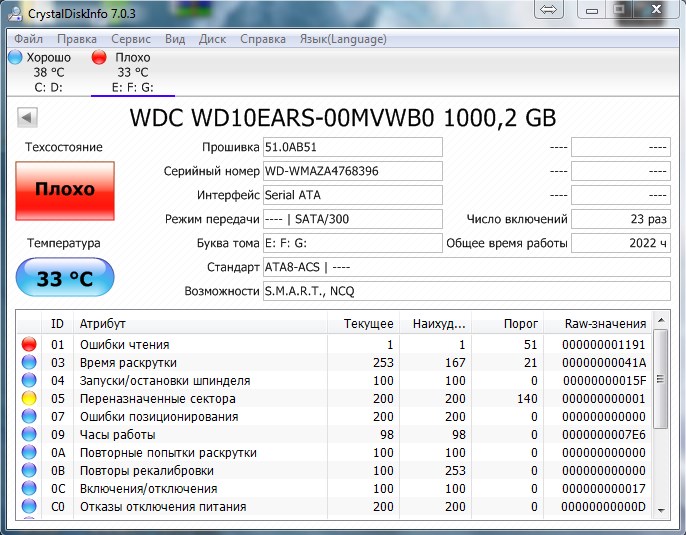Click the Возможности field S.M.A.R.T., NCQ
The height and width of the screenshot is (535, 686).
466,291
